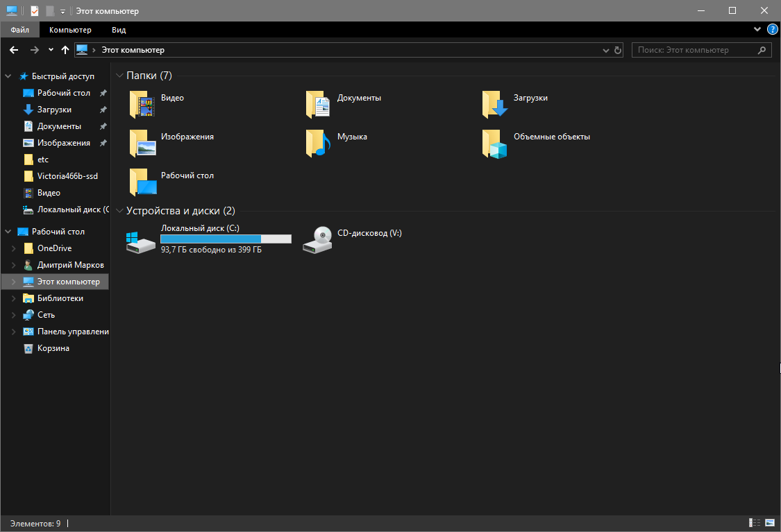Collapse the Папки (7) group

click(x=119, y=76)
